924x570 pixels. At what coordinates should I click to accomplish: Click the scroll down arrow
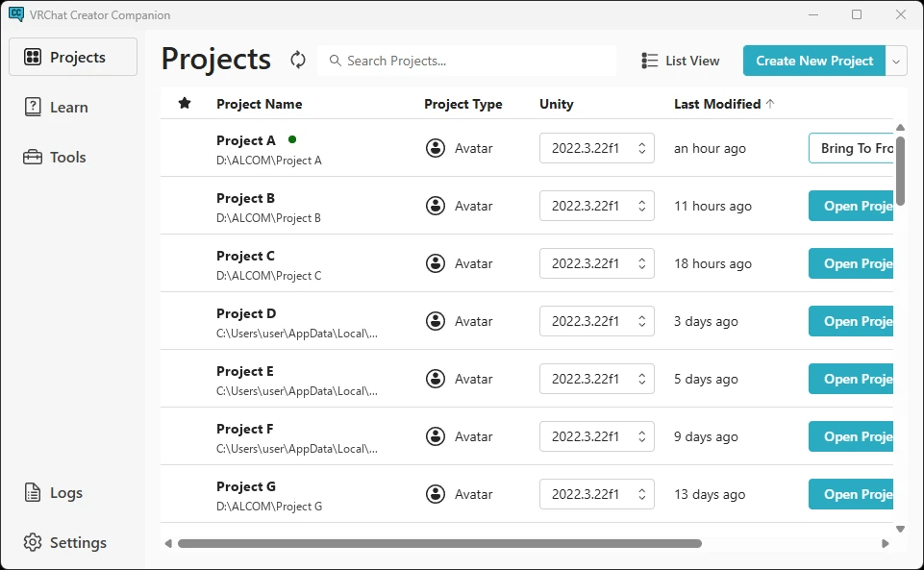click(900, 529)
